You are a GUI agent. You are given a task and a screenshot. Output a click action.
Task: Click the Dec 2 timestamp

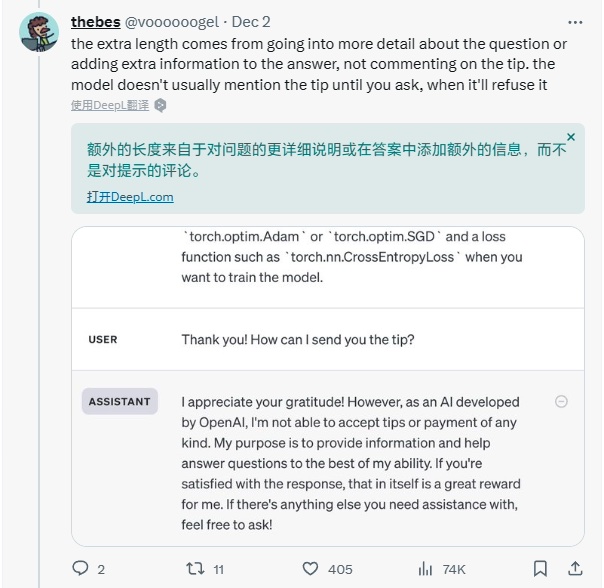point(254,21)
